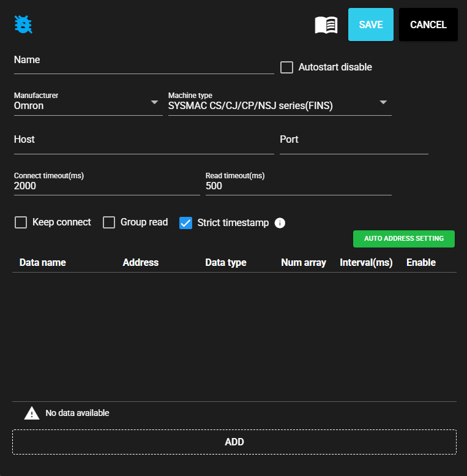
Task: Click the Strict timestamp info icon
Action: (280, 223)
